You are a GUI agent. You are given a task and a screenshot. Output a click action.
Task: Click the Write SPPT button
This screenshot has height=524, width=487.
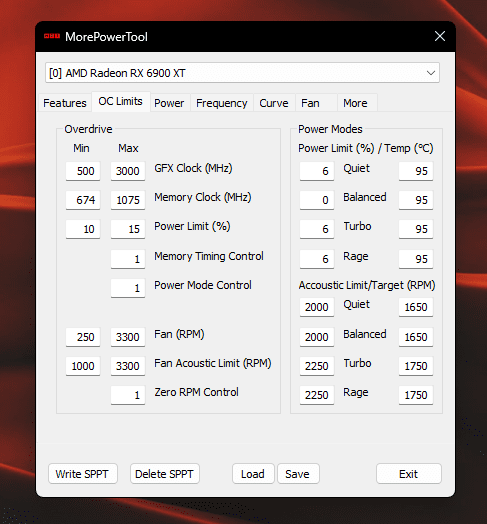pos(83,474)
